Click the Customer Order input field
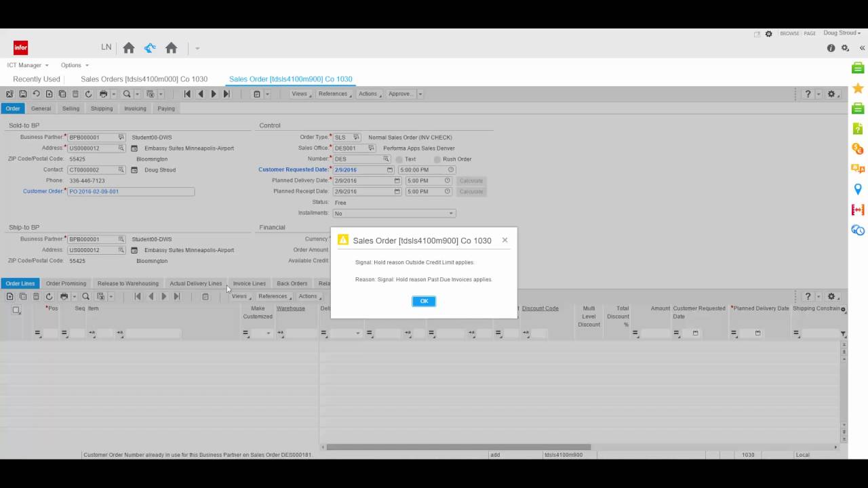The image size is (868, 488). 132,192
